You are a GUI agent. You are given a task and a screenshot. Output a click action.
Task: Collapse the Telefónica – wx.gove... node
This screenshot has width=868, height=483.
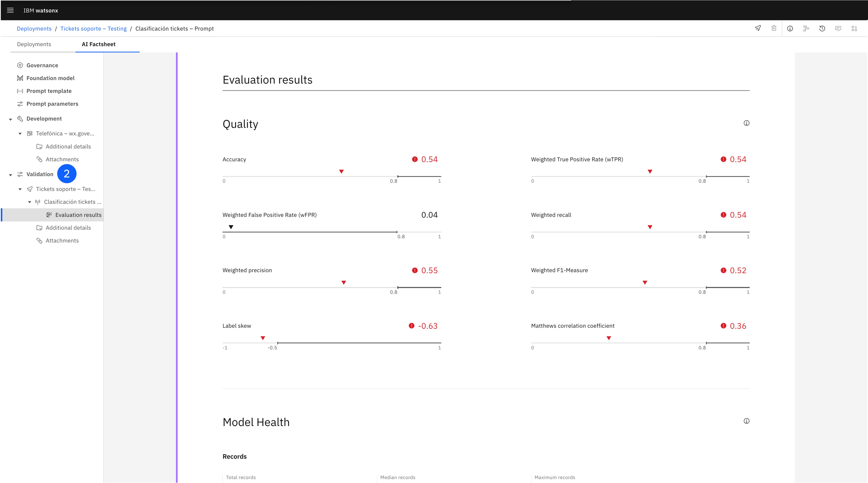click(x=20, y=134)
